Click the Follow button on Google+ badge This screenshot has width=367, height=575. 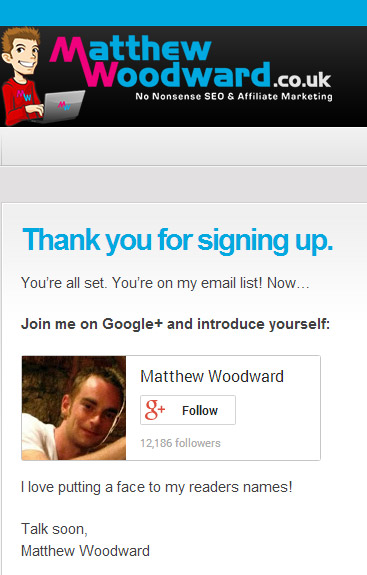click(188, 410)
